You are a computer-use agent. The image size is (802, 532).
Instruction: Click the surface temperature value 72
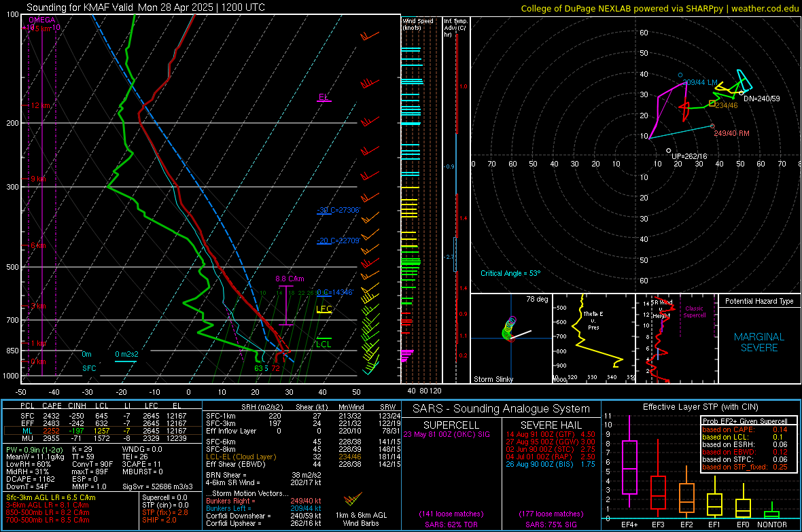tap(275, 368)
